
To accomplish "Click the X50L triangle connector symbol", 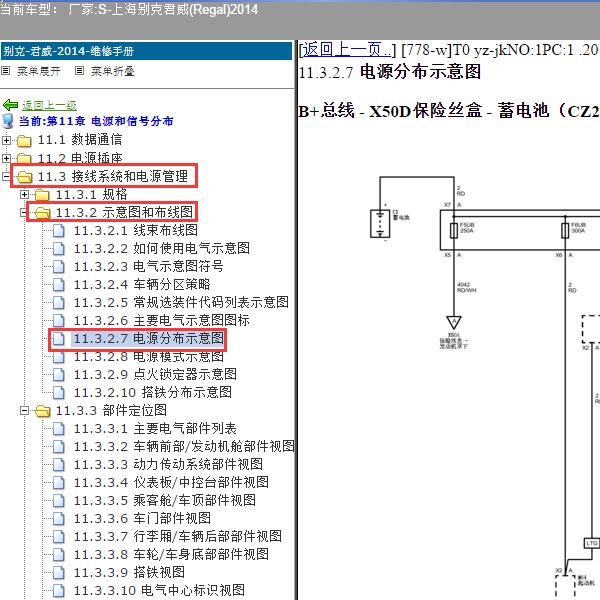I will [x=454, y=322].
